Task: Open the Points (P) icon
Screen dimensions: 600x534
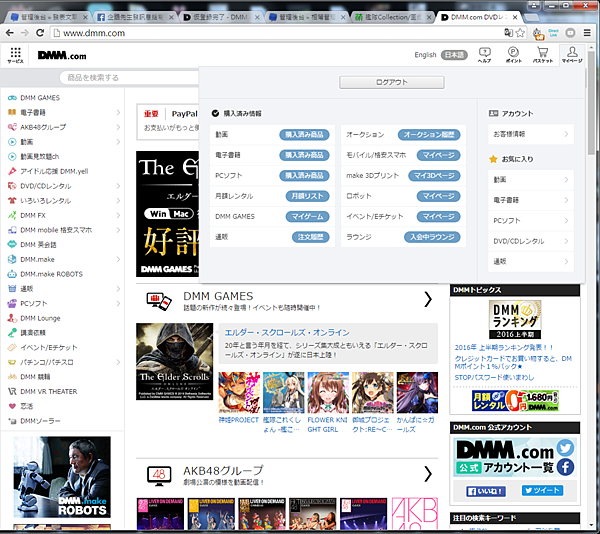Action: pos(513,55)
